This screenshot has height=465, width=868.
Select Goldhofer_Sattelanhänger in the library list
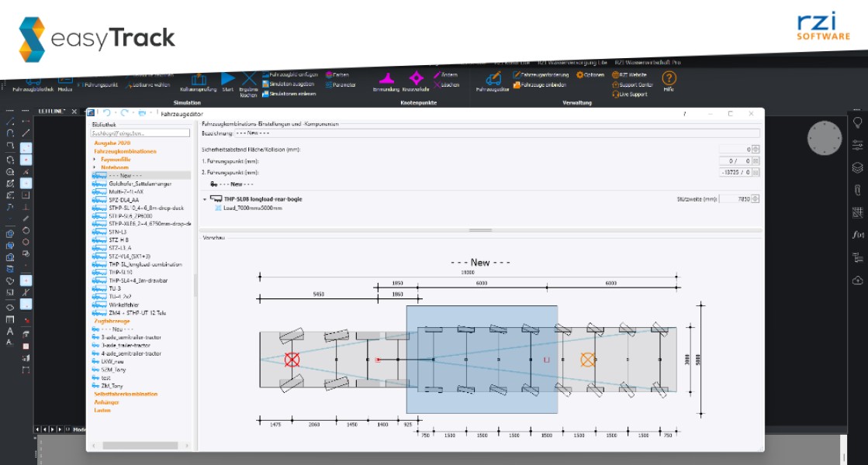[x=140, y=184]
